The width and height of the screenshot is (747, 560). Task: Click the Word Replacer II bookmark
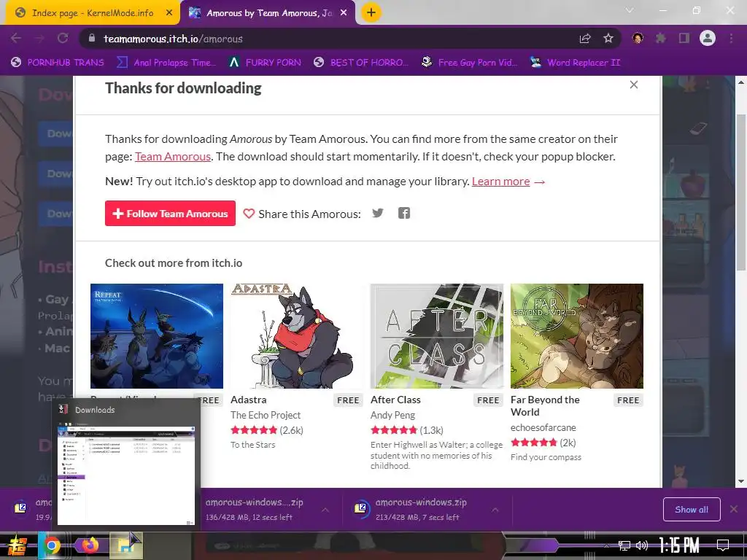pyautogui.click(x=575, y=63)
